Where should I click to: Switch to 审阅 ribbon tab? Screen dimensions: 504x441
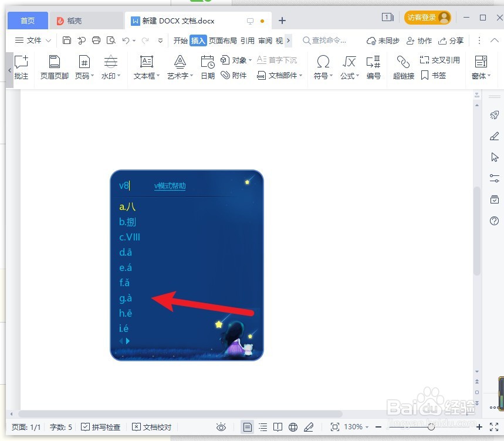click(x=265, y=40)
